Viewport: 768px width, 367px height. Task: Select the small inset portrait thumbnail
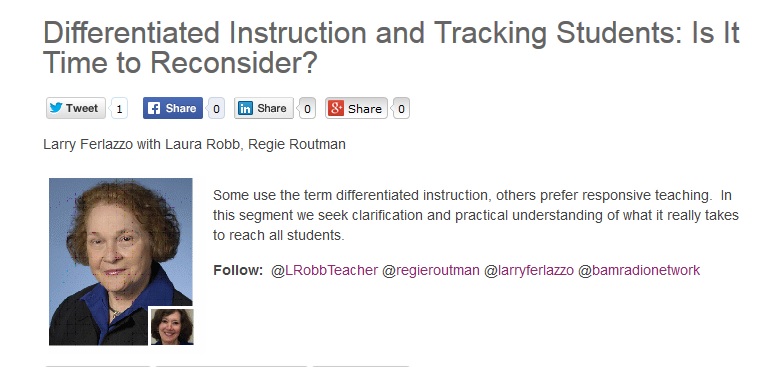point(172,326)
